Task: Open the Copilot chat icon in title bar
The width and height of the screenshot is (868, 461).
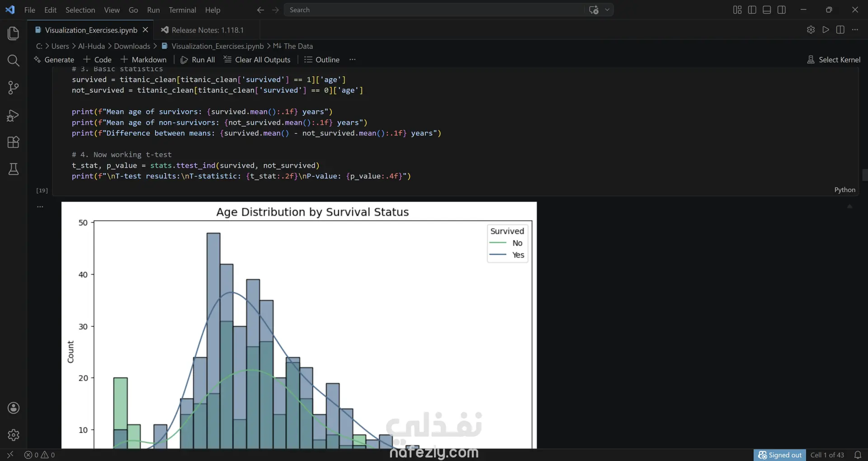Action: coord(594,10)
